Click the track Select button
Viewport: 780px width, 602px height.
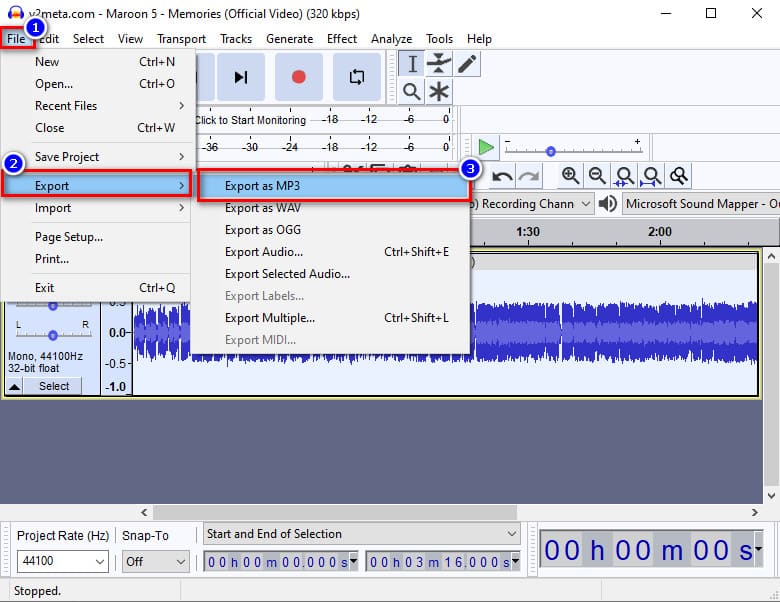point(54,386)
